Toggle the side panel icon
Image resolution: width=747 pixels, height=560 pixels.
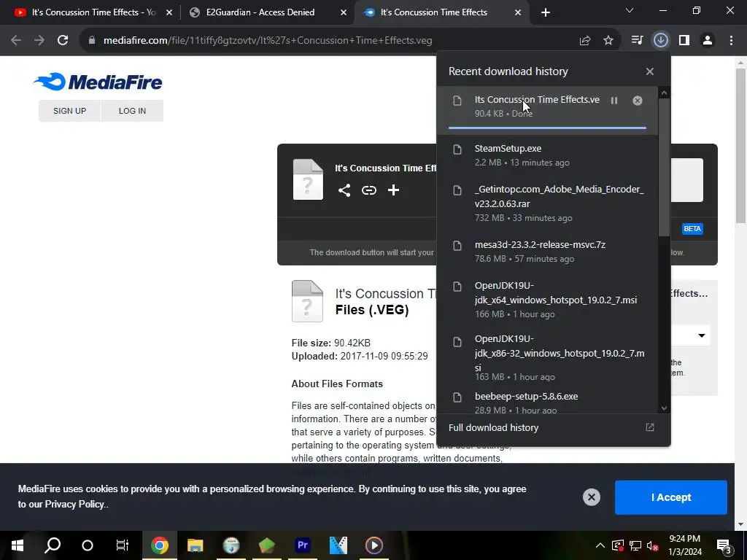pos(684,41)
